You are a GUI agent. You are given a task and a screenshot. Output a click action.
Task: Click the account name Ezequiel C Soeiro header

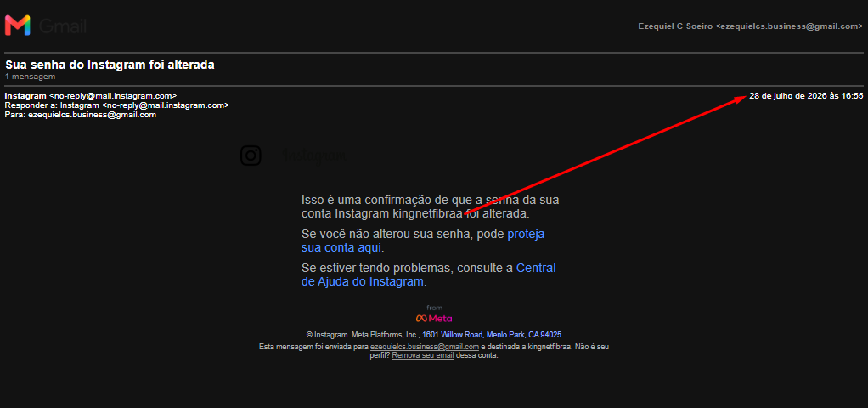click(751, 26)
